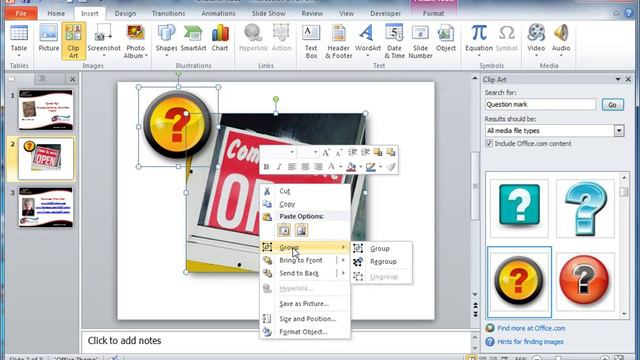Click the Search for input field
The height and width of the screenshot is (360, 640).
(540, 104)
